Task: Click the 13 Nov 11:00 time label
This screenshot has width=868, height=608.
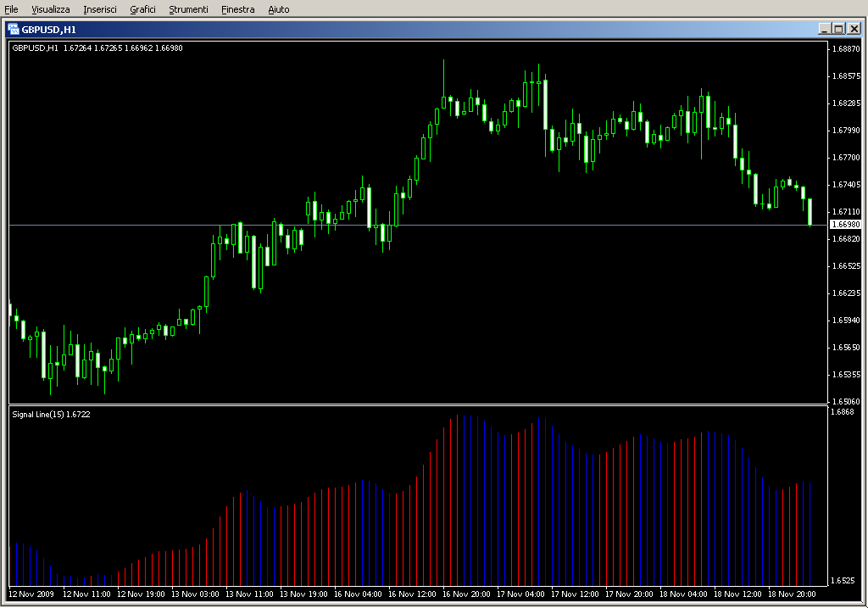Action: click(249, 594)
